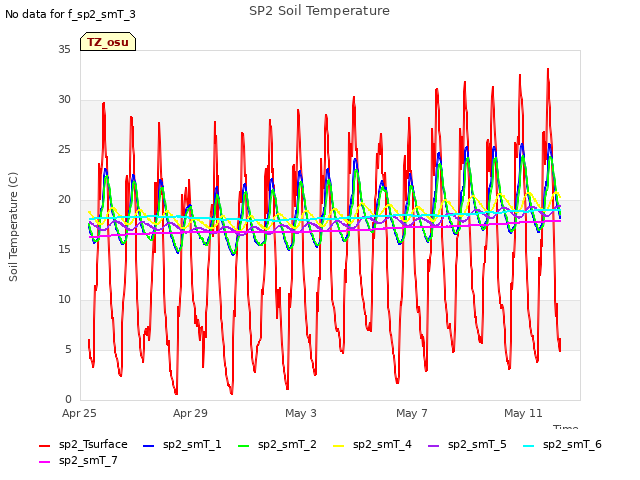Viewport: 640px width, 480px height.
Task: Click the May 3 x-axis tick label
Action: (301, 413)
